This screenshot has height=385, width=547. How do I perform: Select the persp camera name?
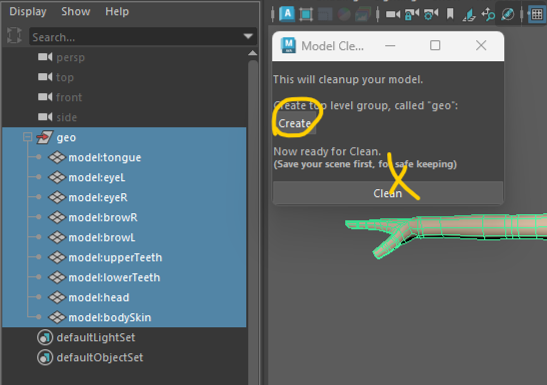coord(70,57)
